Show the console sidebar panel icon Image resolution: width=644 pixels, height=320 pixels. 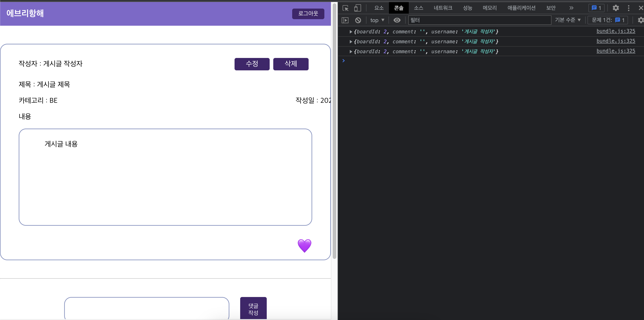(345, 20)
